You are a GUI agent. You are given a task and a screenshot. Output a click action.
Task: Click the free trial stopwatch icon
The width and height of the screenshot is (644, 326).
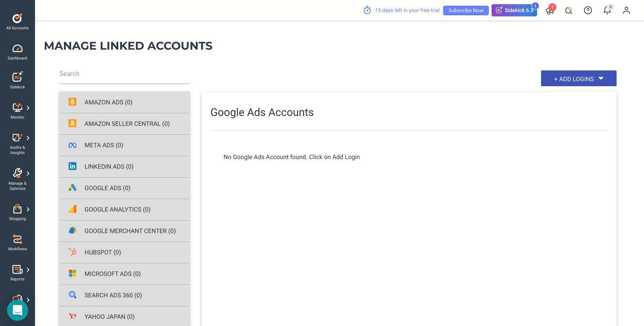pyautogui.click(x=367, y=10)
